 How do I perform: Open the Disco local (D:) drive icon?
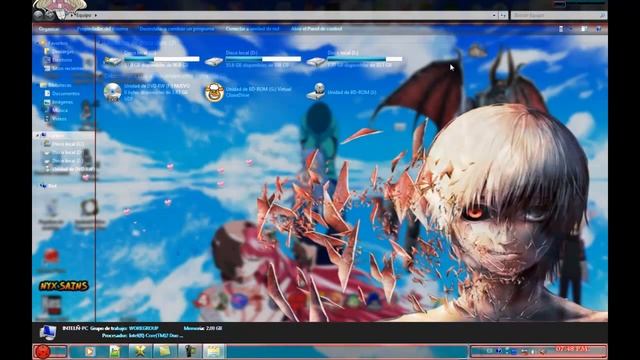tap(214, 61)
